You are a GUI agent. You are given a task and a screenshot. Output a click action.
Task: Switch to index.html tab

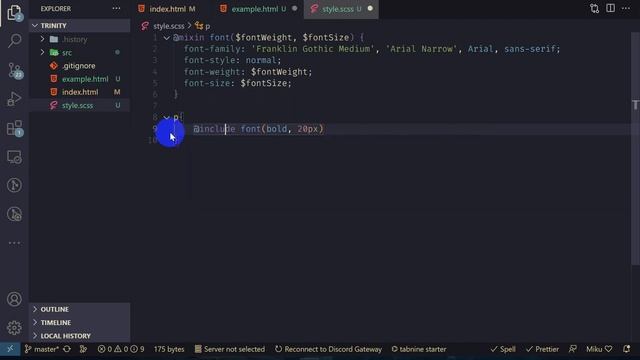[x=167, y=9]
